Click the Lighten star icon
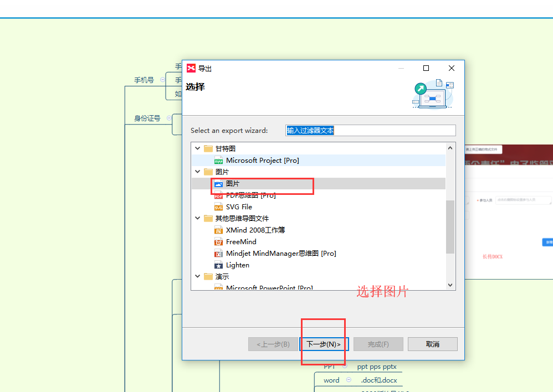 (x=219, y=265)
